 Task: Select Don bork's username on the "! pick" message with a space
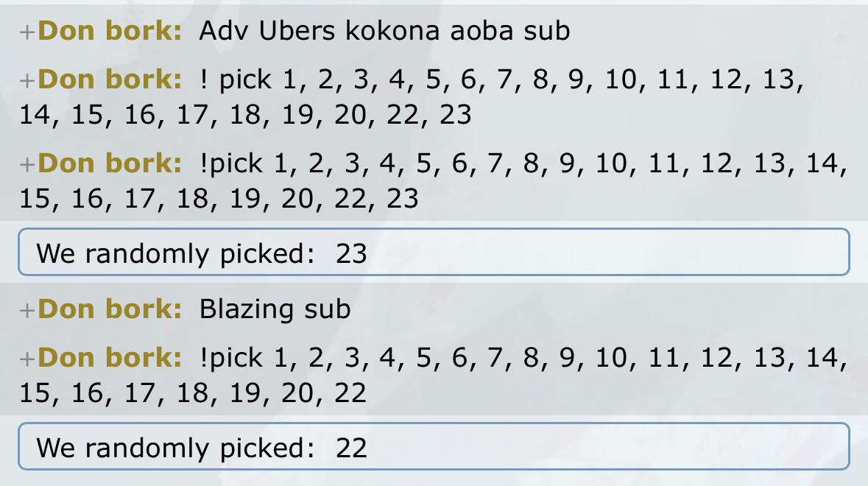coord(109,80)
